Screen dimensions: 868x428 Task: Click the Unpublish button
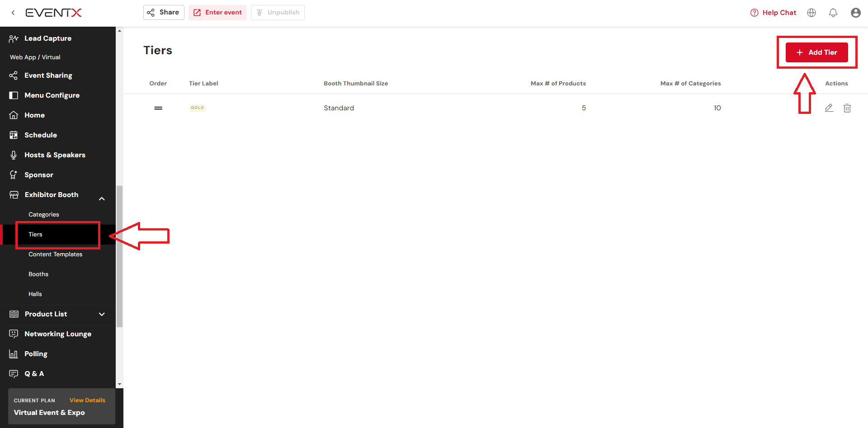pos(278,13)
